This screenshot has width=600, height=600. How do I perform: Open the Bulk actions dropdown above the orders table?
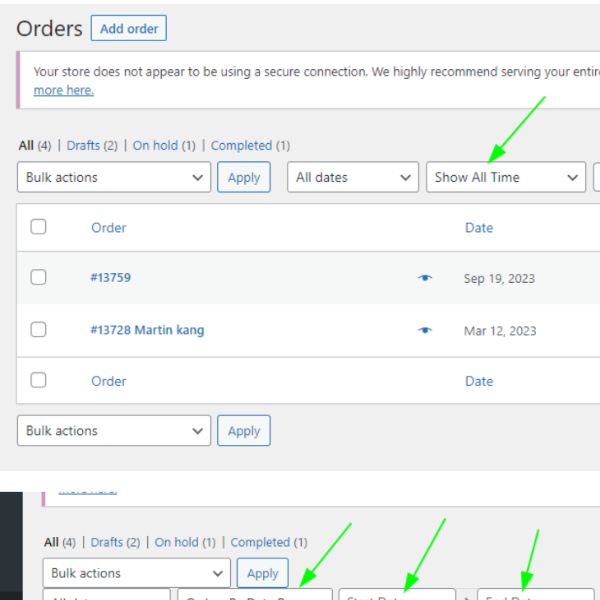click(x=114, y=177)
